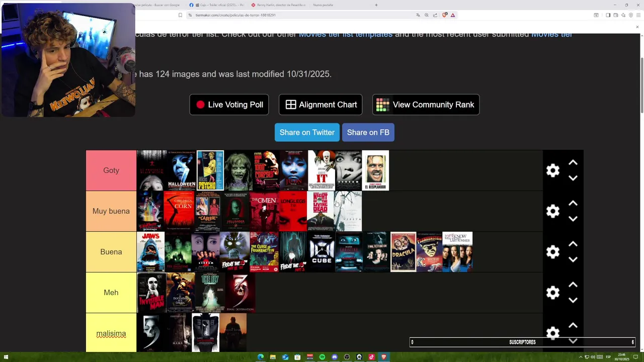Select El Resplandor poster

pos(375,170)
